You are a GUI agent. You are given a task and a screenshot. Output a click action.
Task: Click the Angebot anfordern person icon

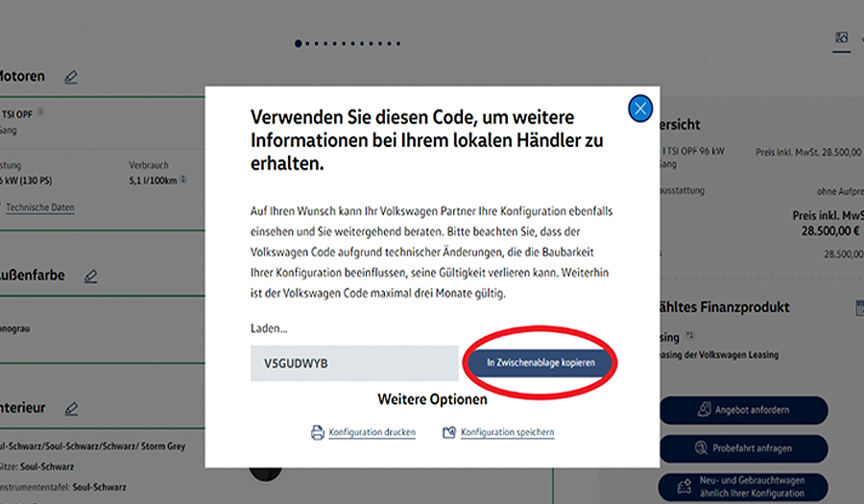704,409
